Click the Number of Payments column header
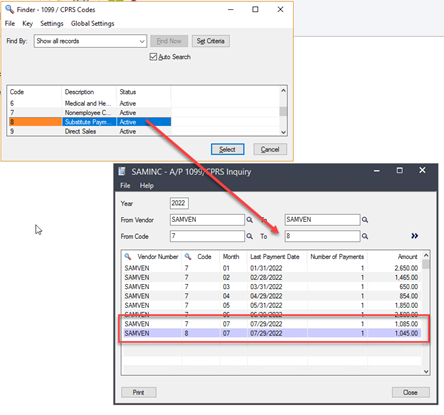The height and width of the screenshot is (415, 444). tap(337, 257)
